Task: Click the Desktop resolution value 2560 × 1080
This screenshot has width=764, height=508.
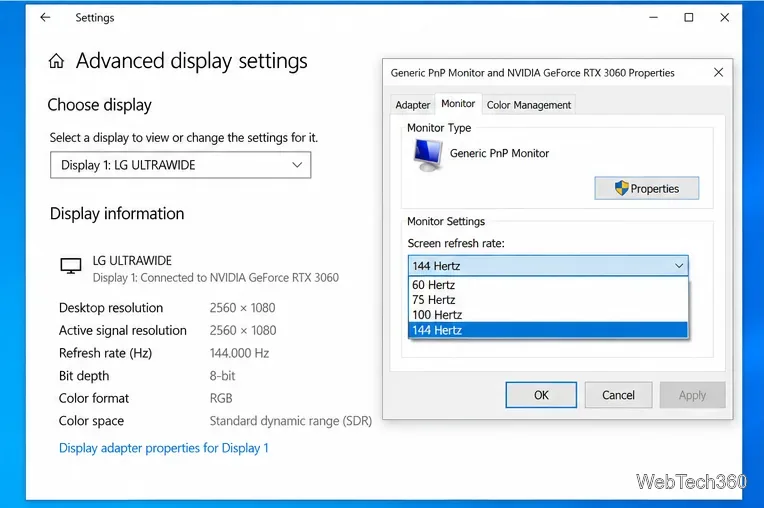Action: [242, 308]
